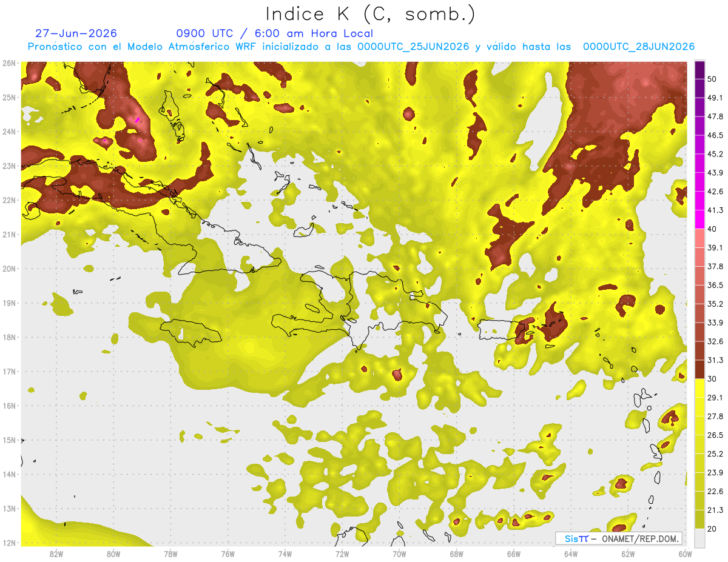The image size is (728, 562).
Task: Click the '66W' longitude label
Action: (x=514, y=554)
